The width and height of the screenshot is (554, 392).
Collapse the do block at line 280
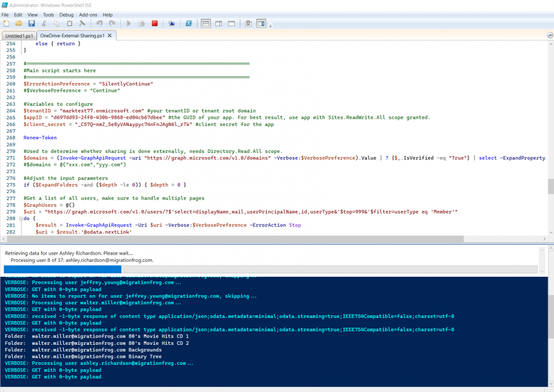pos(20,219)
